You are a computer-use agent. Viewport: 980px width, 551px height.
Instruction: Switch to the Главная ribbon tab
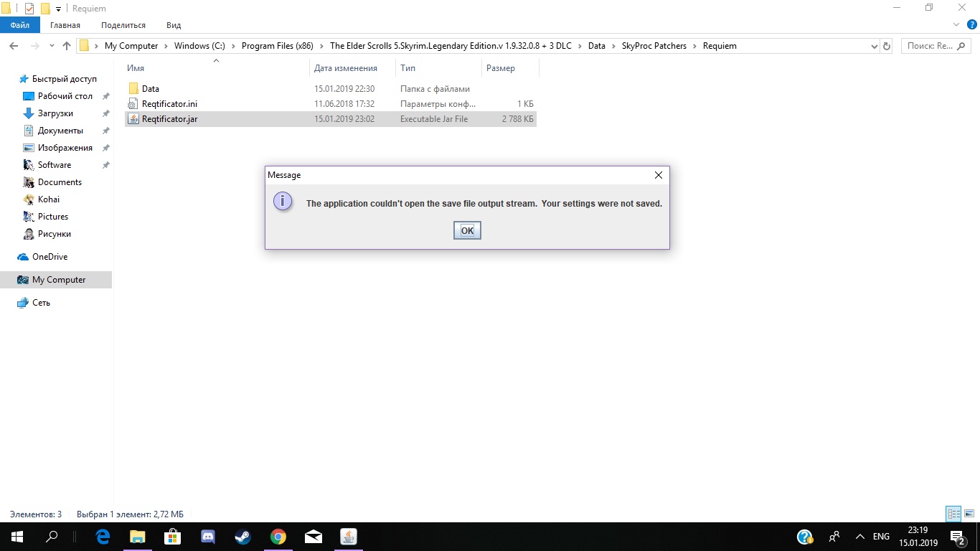(65, 25)
